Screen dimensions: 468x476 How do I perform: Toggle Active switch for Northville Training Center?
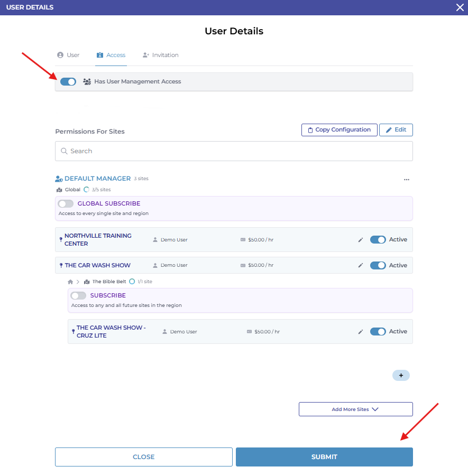click(378, 240)
